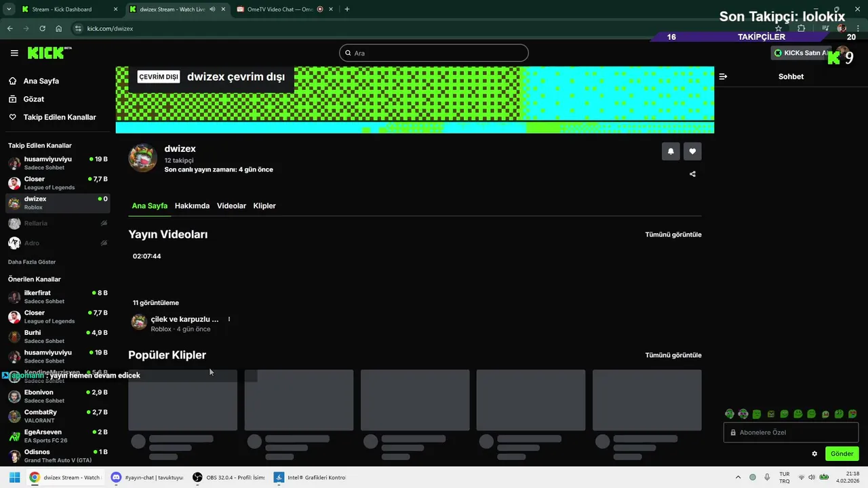Go back in browser
The image size is (868, 488).
pos(9,28)
